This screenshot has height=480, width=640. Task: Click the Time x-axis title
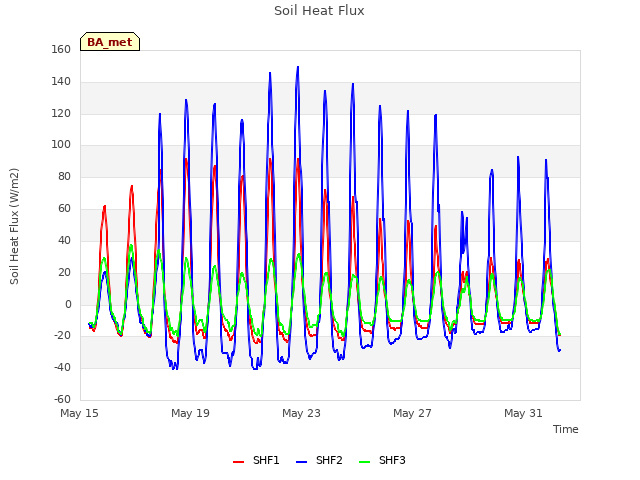click(x=566, y=429)
